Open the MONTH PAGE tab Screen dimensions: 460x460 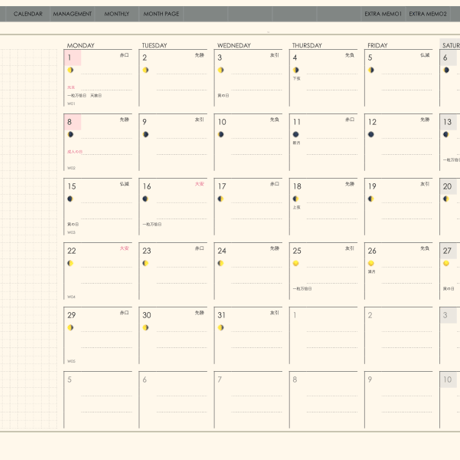[161, 14]
